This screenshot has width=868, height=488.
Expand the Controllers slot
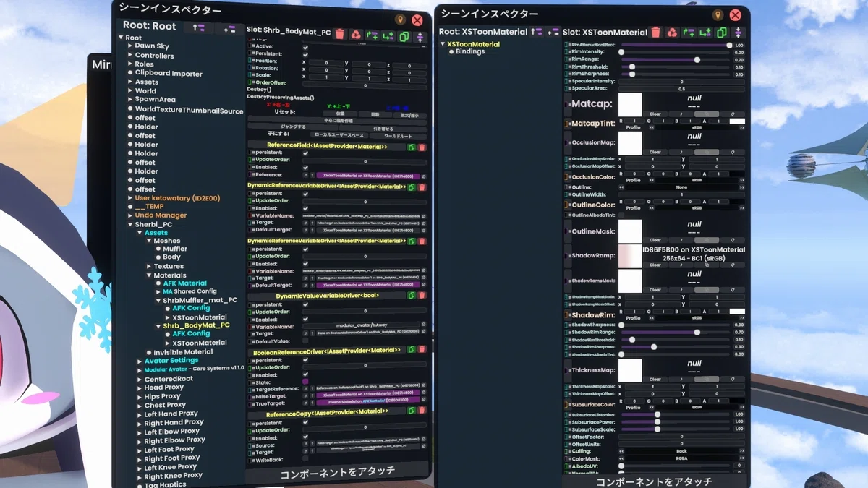pos(129,55)
